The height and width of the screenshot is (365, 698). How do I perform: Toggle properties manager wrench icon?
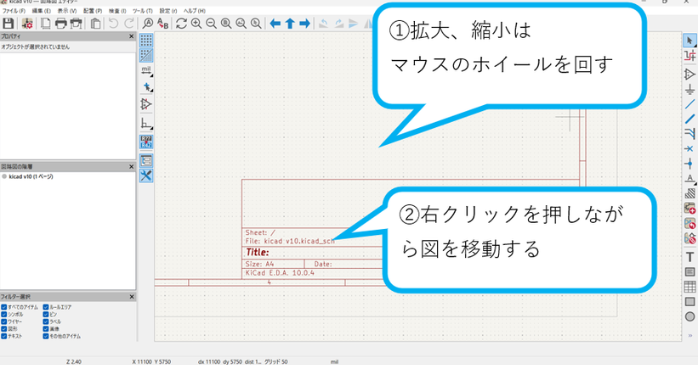coord(146,175)
